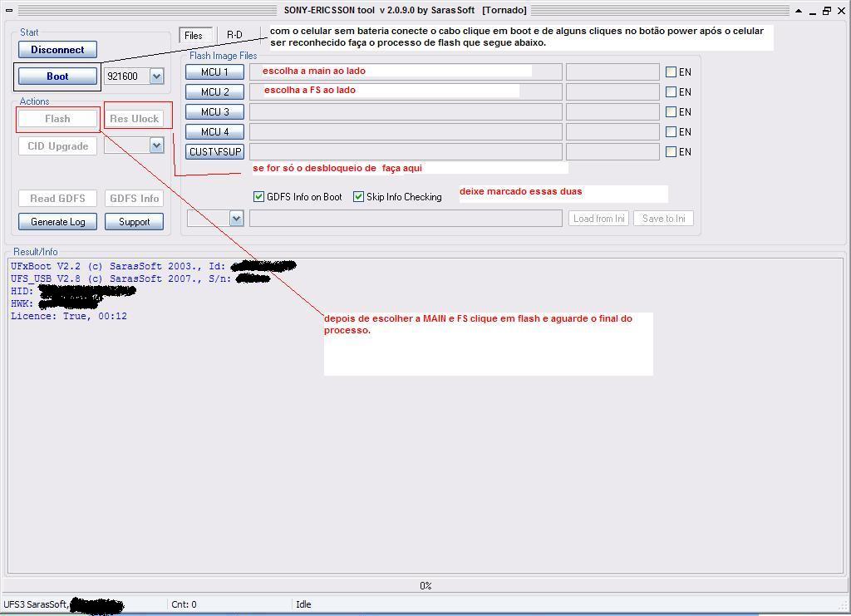Roll up window with title bar up arrow
The image size is (851, 616).
click(x=799, y=10)
